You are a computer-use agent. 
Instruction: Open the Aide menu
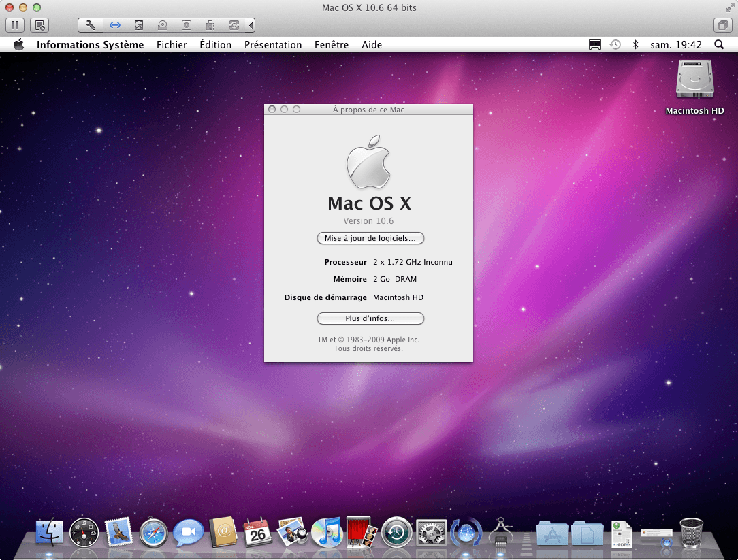tap(372, 45)
